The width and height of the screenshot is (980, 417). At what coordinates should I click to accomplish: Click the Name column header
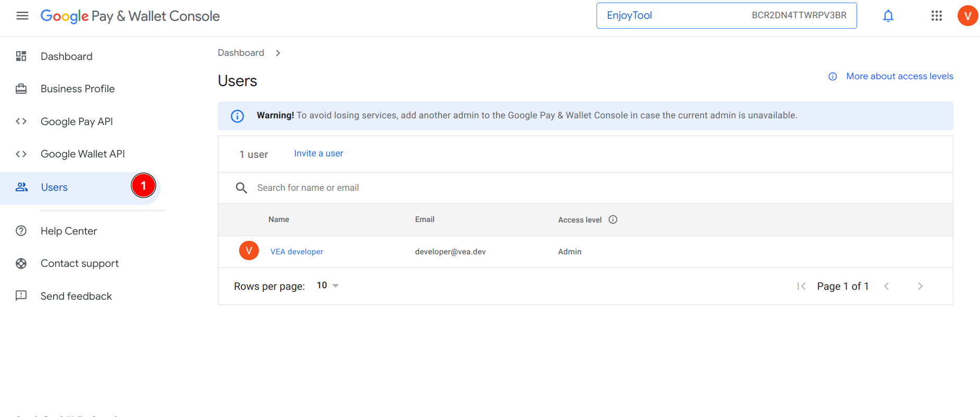279,219
